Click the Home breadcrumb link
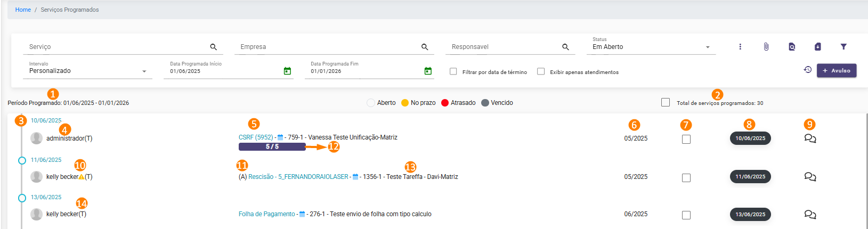The image size is (868, 229). click(x=23, y=10)
